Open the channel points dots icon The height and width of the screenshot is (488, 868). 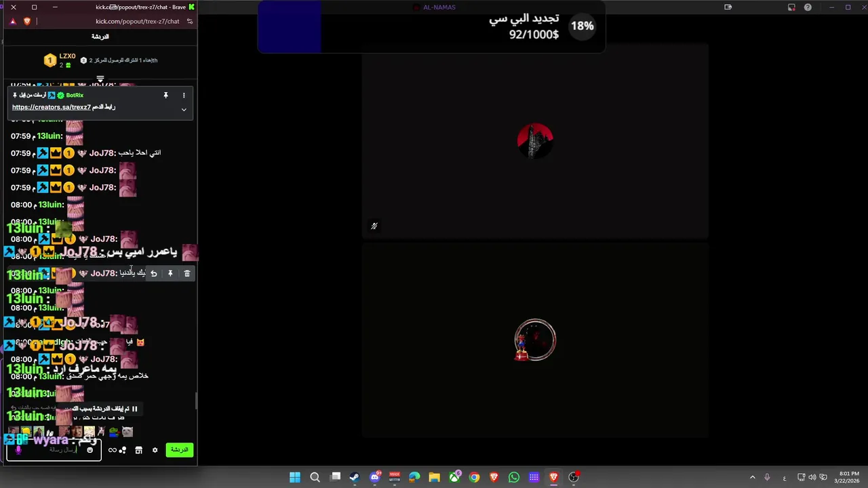pos(123,450)
